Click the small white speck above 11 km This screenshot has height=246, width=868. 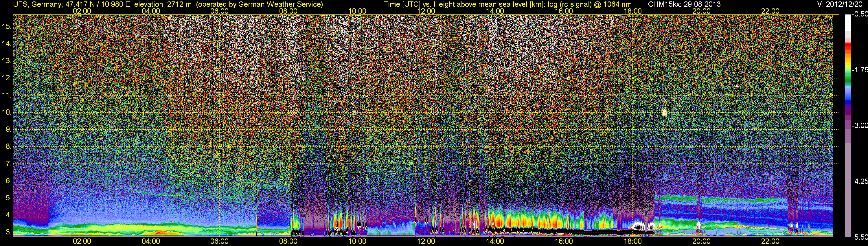[x=737, y=86]
